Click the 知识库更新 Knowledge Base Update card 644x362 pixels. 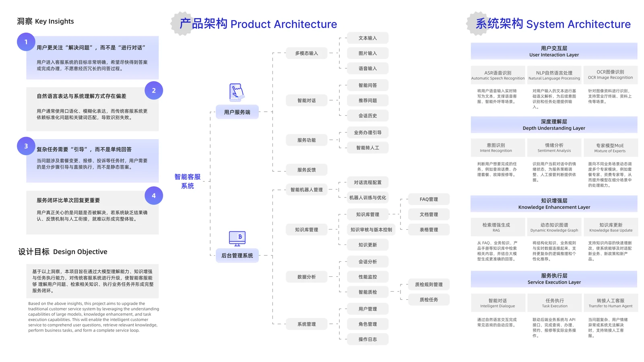click(611, 227)
